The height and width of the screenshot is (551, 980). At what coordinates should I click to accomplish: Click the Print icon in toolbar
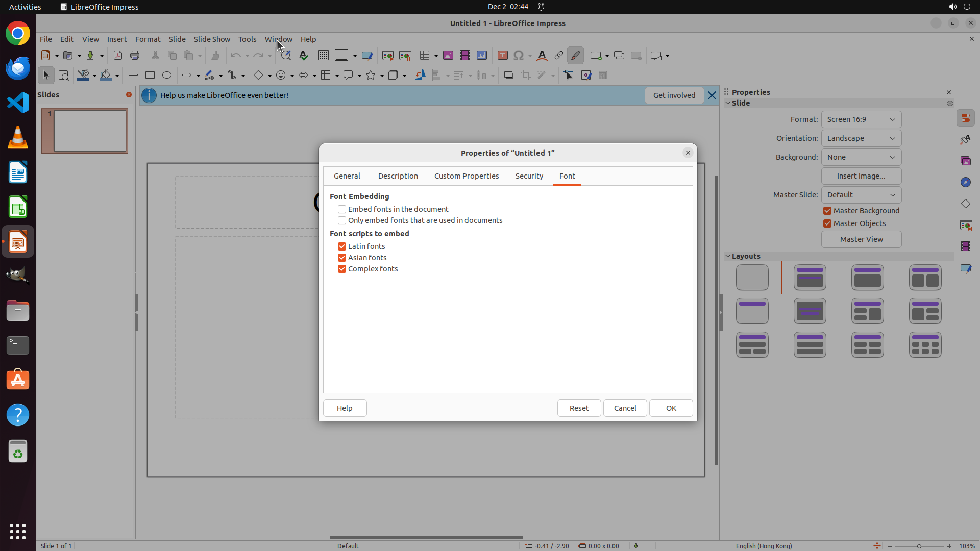[135, 56]
